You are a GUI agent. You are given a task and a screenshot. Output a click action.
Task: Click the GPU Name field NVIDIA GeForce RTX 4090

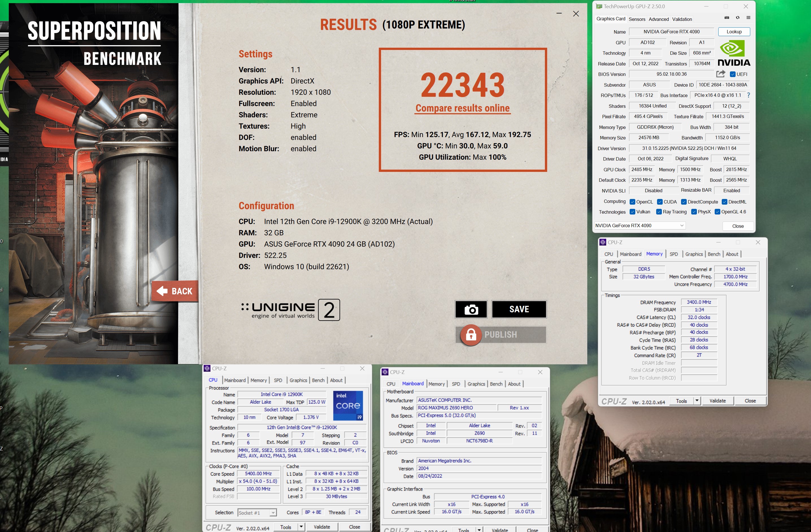pyautogui.click(x=671, y=32)
